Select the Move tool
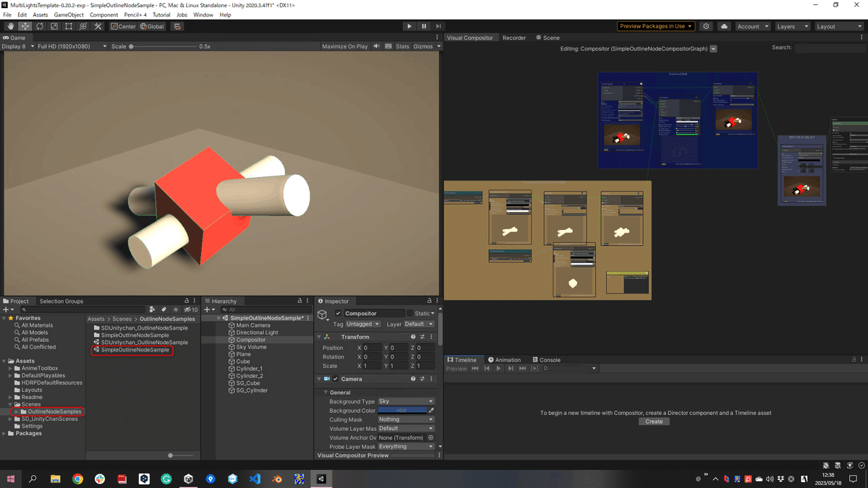 (x=25, y=26)
